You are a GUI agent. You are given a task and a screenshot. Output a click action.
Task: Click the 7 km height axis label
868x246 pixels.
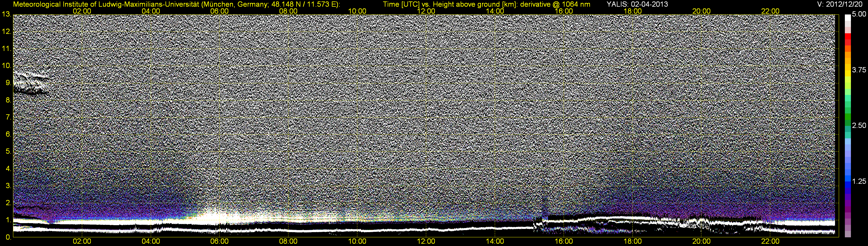click(x=8, y=117)
